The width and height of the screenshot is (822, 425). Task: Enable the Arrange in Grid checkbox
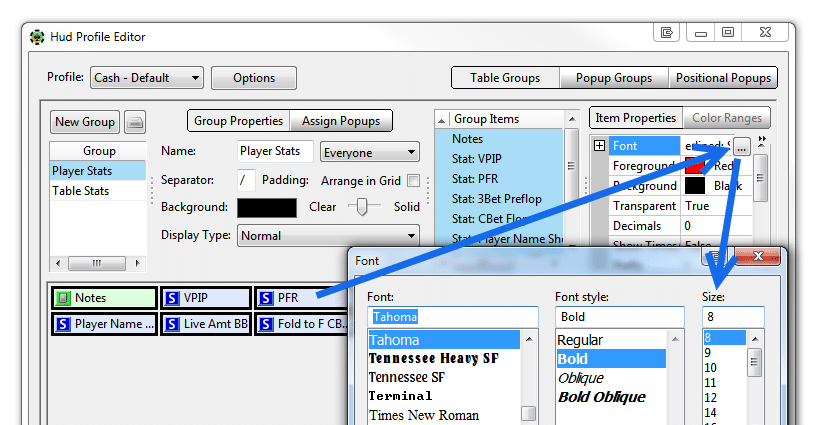click(413, 181)
